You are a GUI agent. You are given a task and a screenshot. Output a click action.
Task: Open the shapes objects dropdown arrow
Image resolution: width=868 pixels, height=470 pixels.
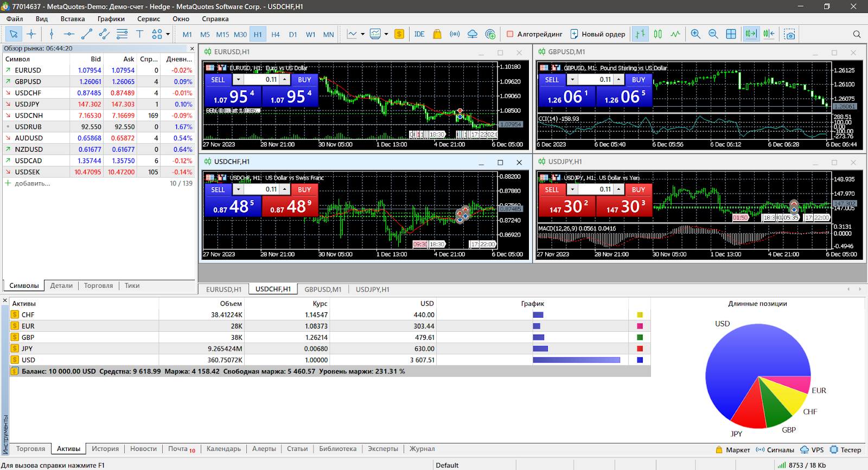point(168,34)
